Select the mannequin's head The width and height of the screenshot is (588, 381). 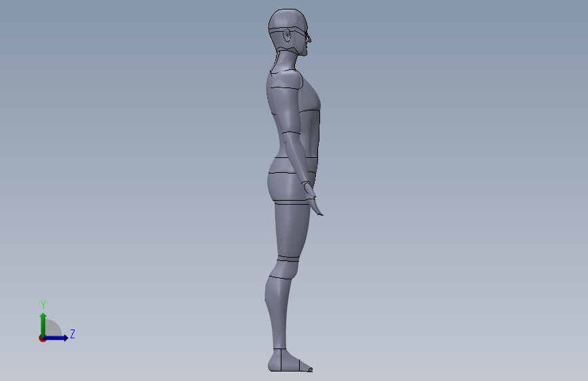point(290,33)
